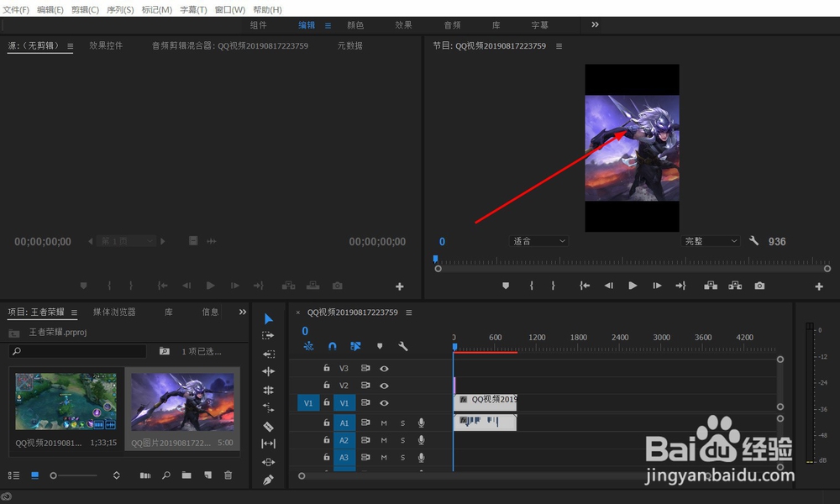Open program monitor button editor plus
Screen dimensions: 840x504
click(818, 286)
